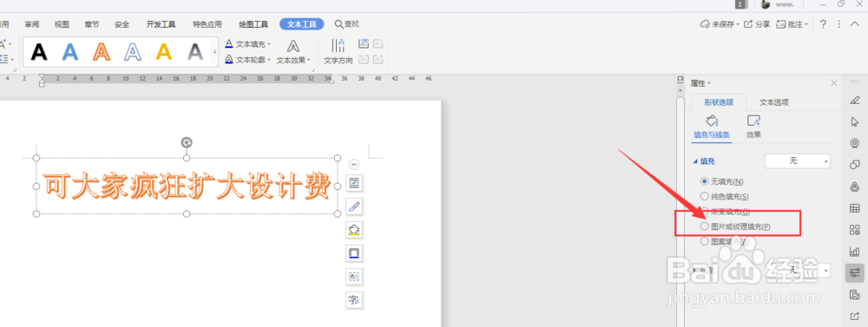Apply the blue hollow outline text style
868x327 pixels.
point(133,51)
